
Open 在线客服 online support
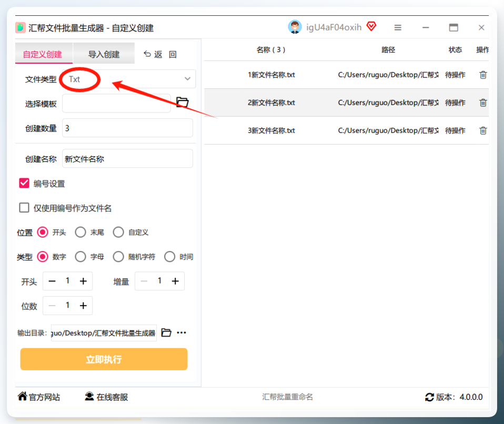106,397
